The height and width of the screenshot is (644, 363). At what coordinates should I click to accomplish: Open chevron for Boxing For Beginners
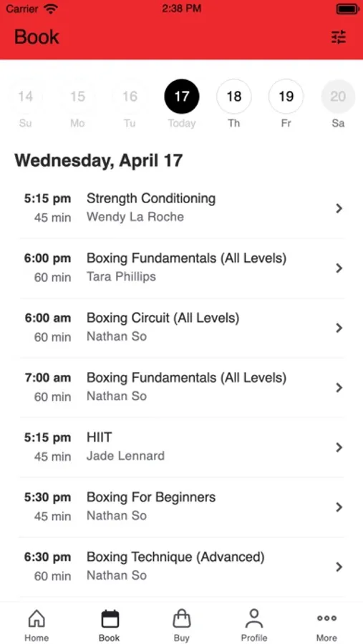click(339, 507)
